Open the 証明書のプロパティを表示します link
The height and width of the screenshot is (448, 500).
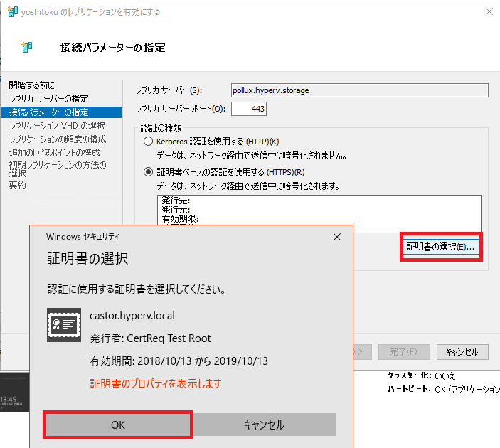[x=156, y=383]
